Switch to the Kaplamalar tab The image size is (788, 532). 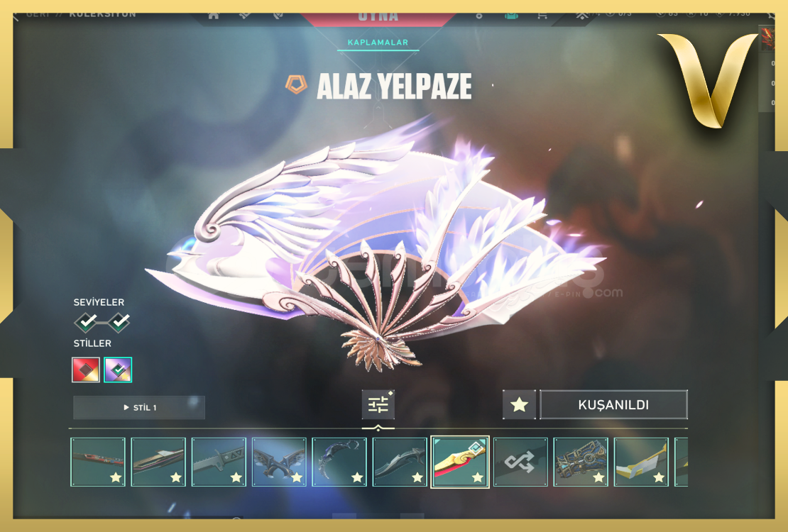378,43
